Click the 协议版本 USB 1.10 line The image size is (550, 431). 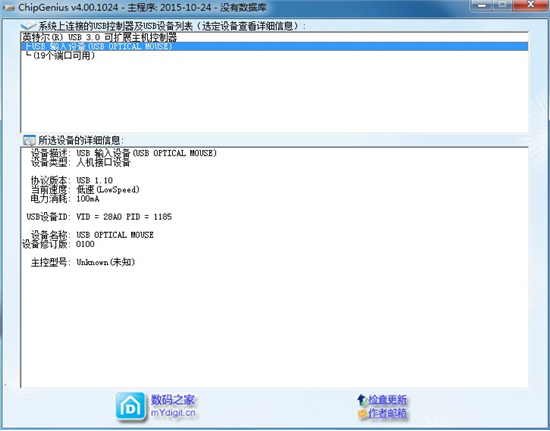click(x=72, y=180)
